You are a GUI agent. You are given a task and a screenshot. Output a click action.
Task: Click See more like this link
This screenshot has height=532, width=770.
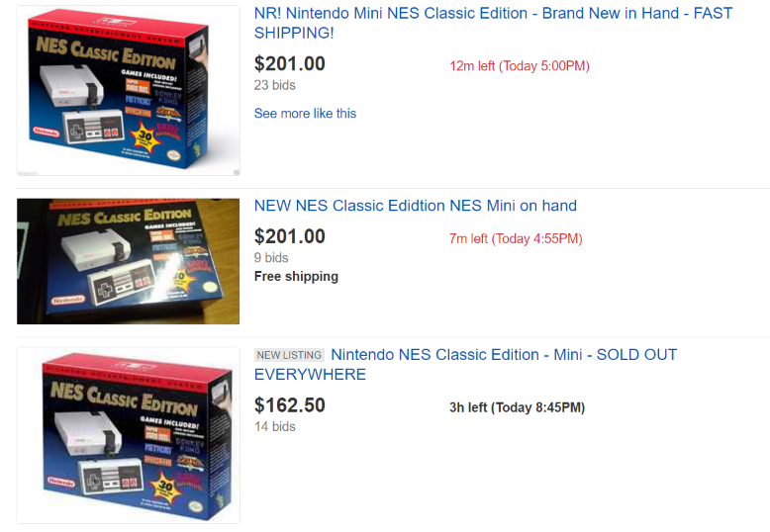pyautogui.click(x=305, y=114)
